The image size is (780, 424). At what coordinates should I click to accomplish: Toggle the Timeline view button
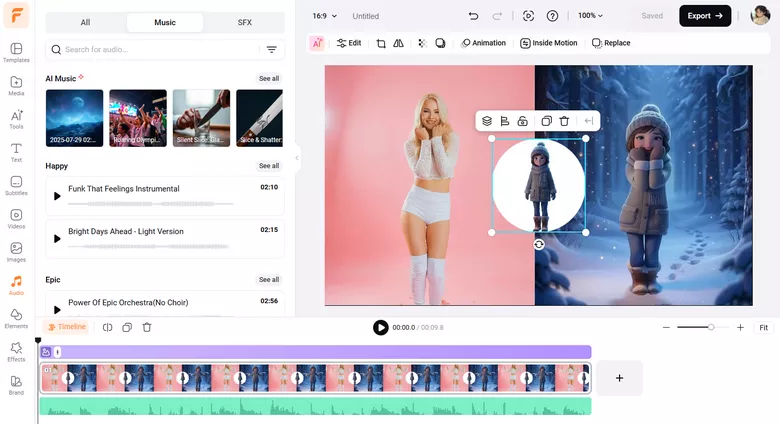tap(67, 327)
